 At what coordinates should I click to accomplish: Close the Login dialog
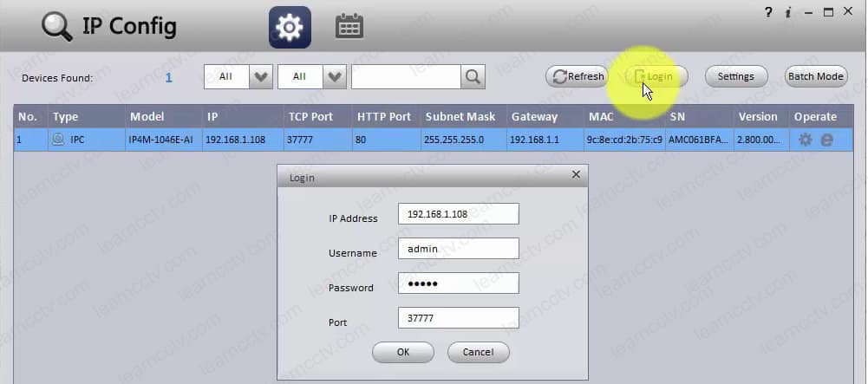[x=576, y=175]
